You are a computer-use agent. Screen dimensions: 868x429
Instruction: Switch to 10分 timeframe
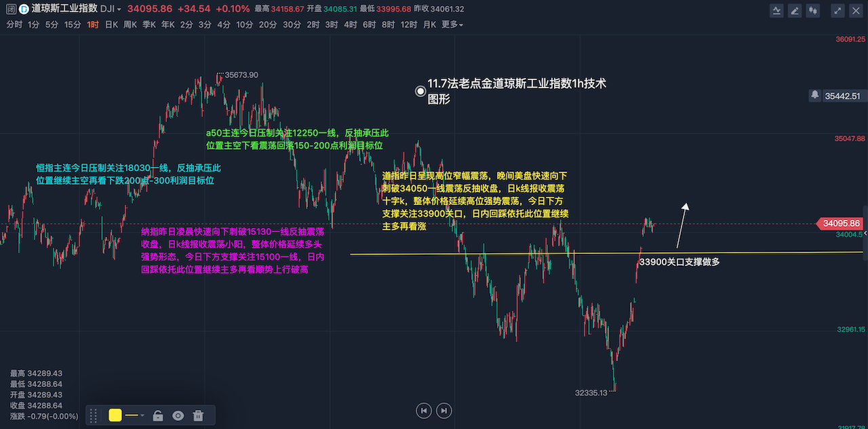coord(244,24)
